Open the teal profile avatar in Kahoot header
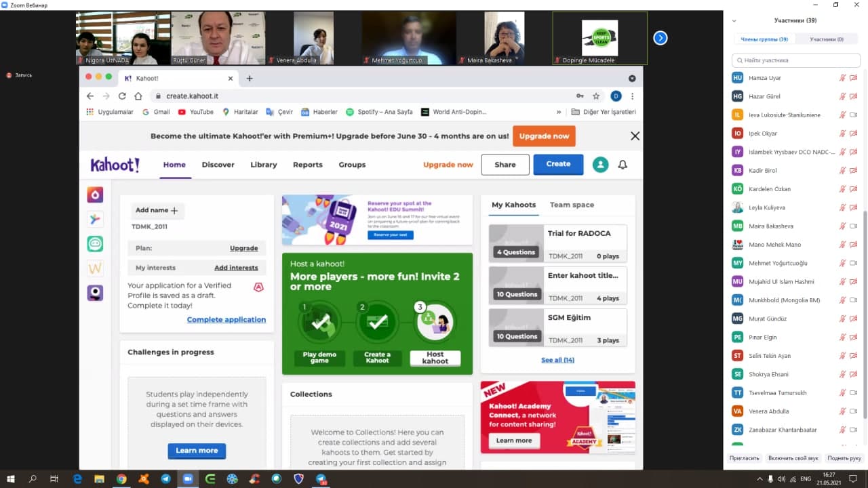Viewport: 868px width, 488px height. 600,165
